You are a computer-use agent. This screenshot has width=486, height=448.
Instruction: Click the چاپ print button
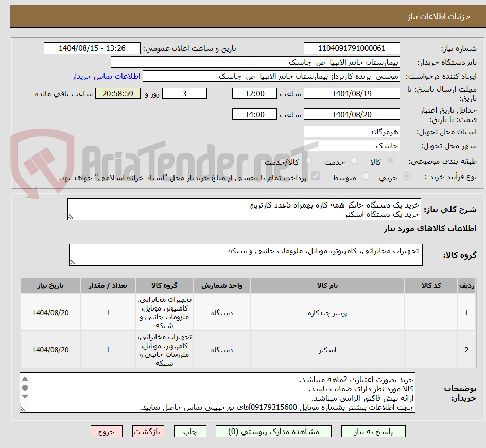(x=190, y=431)
